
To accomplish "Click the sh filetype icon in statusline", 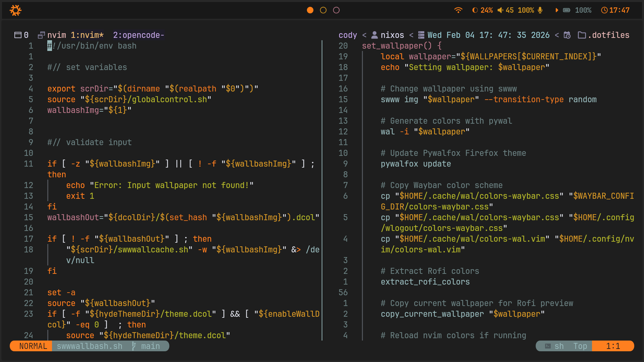I will pyautogui.click(x=548, y=346).
